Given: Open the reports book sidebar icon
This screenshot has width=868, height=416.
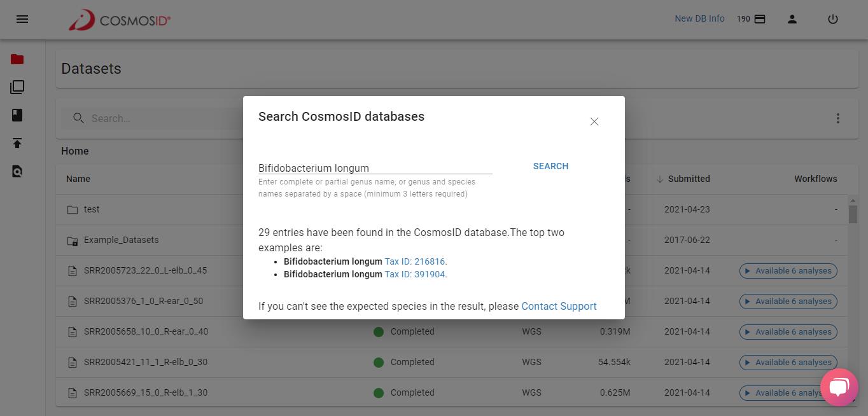Looking at the screenshot, I should (x=17, y=115).
